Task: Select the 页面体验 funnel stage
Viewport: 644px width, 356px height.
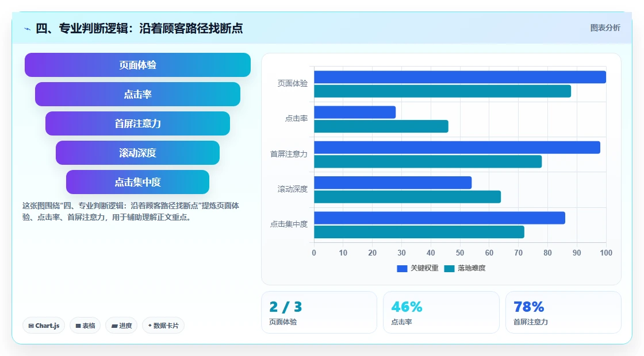Action: (x=137, y=65)
